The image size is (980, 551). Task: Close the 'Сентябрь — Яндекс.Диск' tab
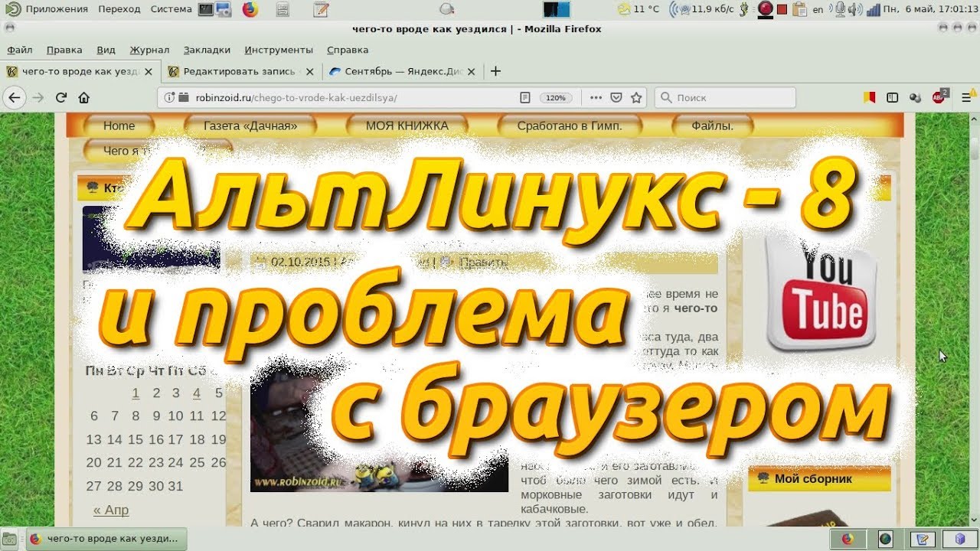(471, 71)
